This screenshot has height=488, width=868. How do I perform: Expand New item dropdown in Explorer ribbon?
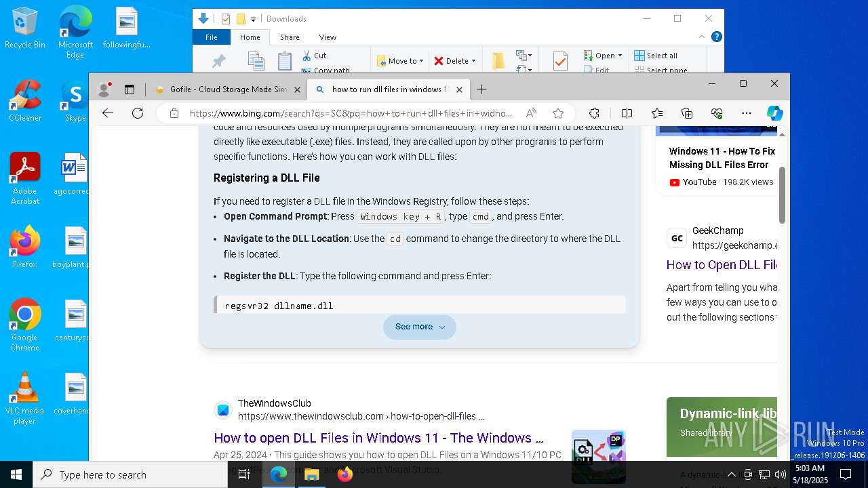coord(524,56)
